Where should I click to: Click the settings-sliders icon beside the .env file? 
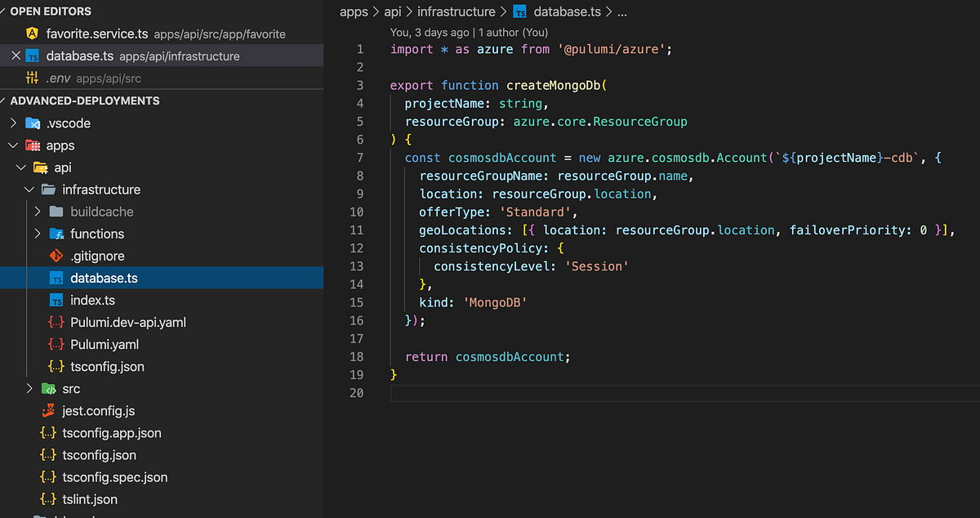click(x=31, y=78)
